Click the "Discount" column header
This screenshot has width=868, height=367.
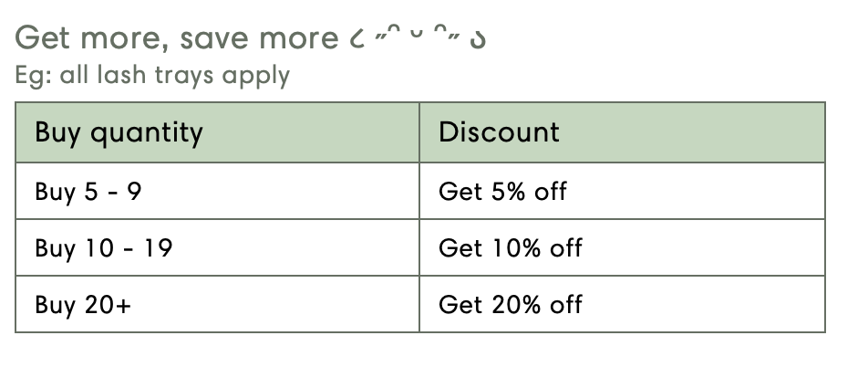pyautogui.click(x=499, y=132)
